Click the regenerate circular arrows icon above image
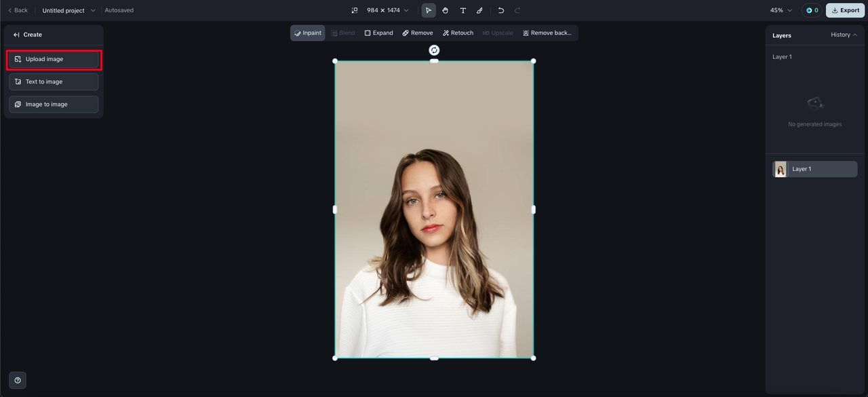 (434, 50)
